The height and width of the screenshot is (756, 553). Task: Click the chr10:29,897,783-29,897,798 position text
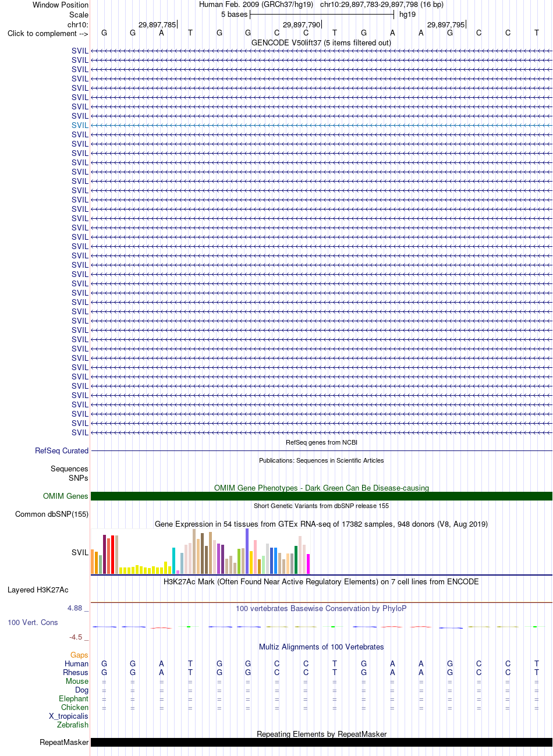pyautogui.click(x=381, y=5)
